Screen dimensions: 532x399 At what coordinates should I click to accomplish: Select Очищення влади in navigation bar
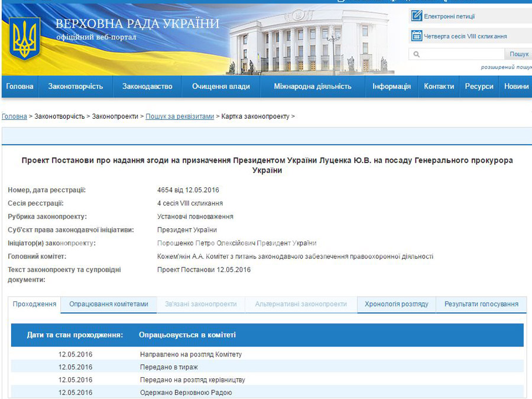point(220,86)
